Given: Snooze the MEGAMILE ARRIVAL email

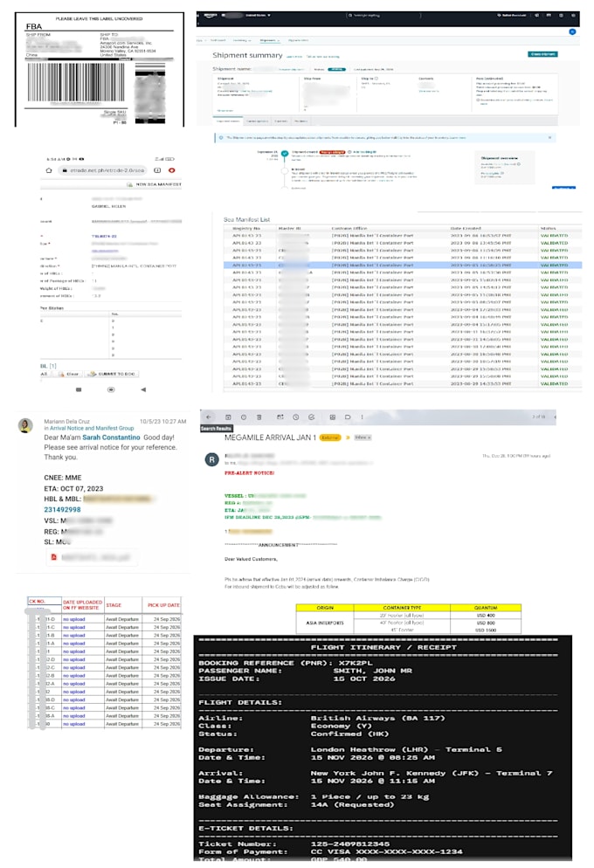Looking at the screenshot, I should (295, 417).
